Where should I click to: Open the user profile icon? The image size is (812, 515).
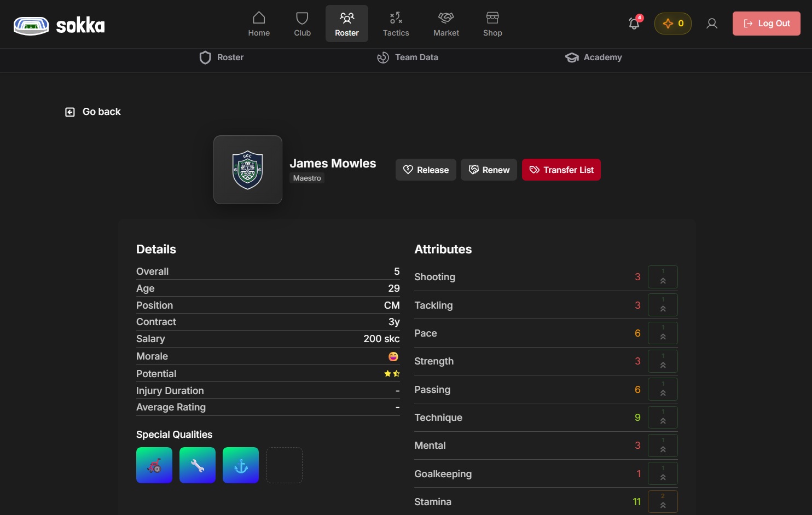click(712, 24)
